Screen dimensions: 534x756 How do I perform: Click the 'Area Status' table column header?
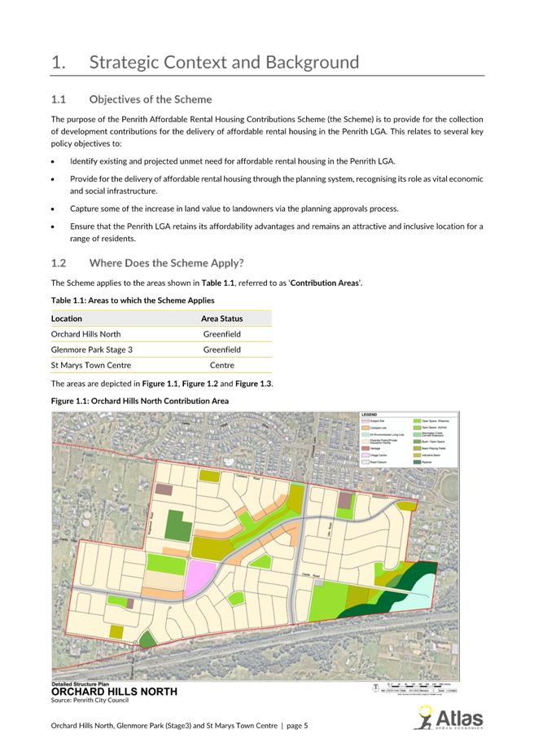[221, 319]
